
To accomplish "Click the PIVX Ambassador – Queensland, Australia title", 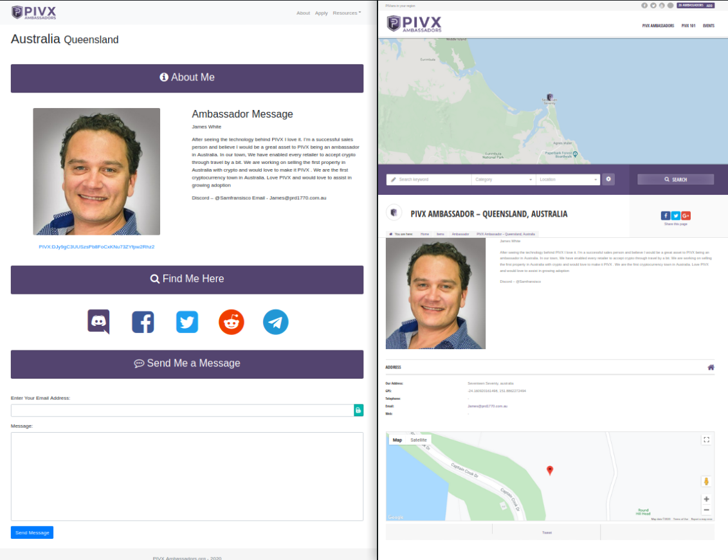I will (489, 214).
